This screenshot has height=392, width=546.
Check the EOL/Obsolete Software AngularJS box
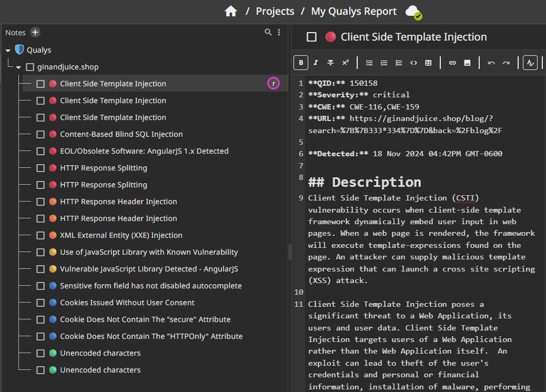[x=41, y=151]
